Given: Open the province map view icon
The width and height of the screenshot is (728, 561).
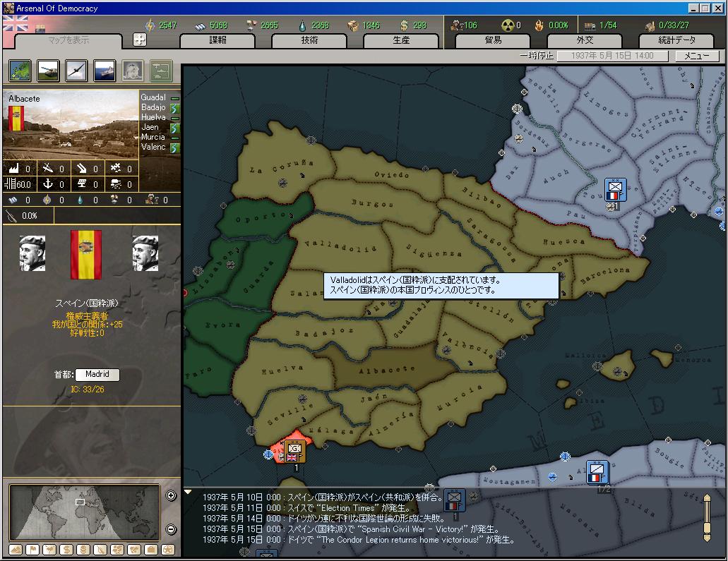Looking at the screenshot, I should [20, 71].
